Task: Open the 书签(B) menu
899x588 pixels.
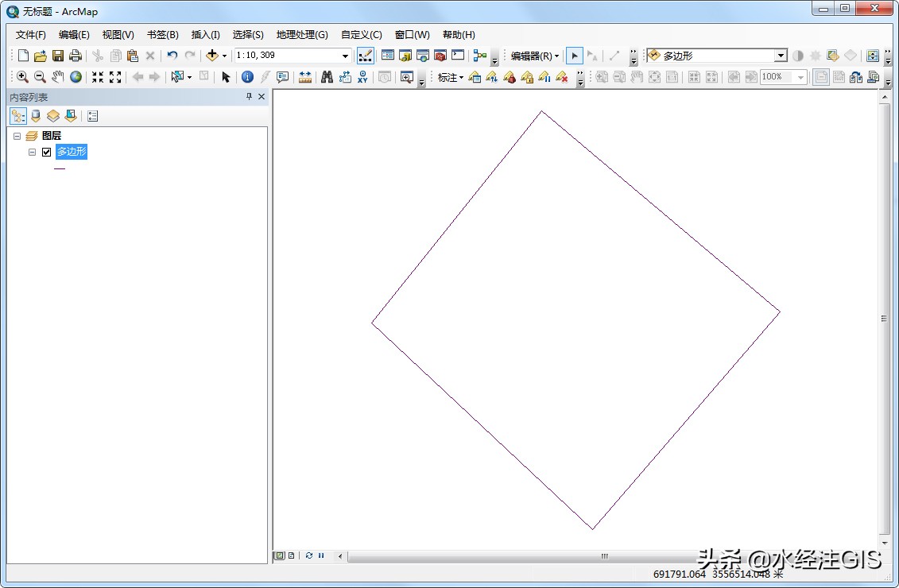Action: 163,34
